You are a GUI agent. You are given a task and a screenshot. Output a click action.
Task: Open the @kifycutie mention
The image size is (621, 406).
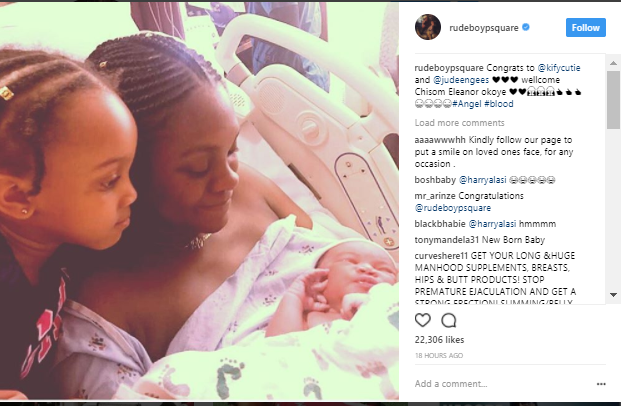559,68
